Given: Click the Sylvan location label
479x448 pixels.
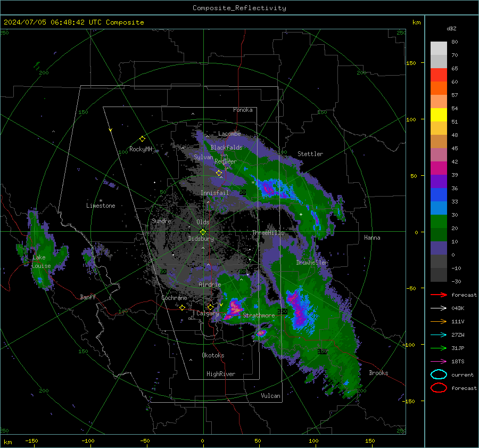Looking at the screenshot, I should pyautogui.click(x=203, y=157).
